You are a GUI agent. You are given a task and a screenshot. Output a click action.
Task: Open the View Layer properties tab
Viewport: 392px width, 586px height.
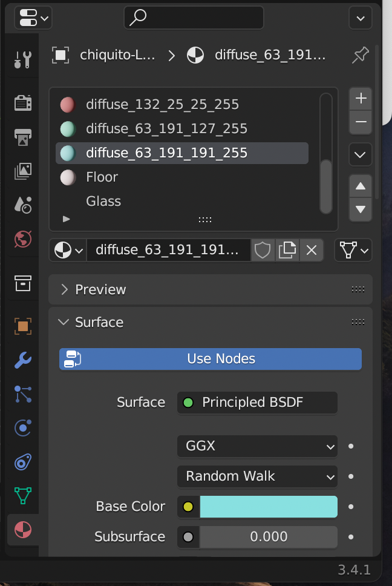coord(23,171)
